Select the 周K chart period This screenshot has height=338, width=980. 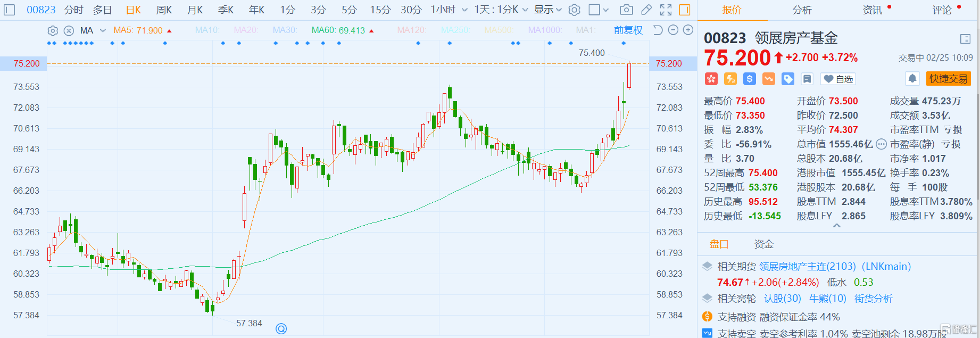pos(164,10)
